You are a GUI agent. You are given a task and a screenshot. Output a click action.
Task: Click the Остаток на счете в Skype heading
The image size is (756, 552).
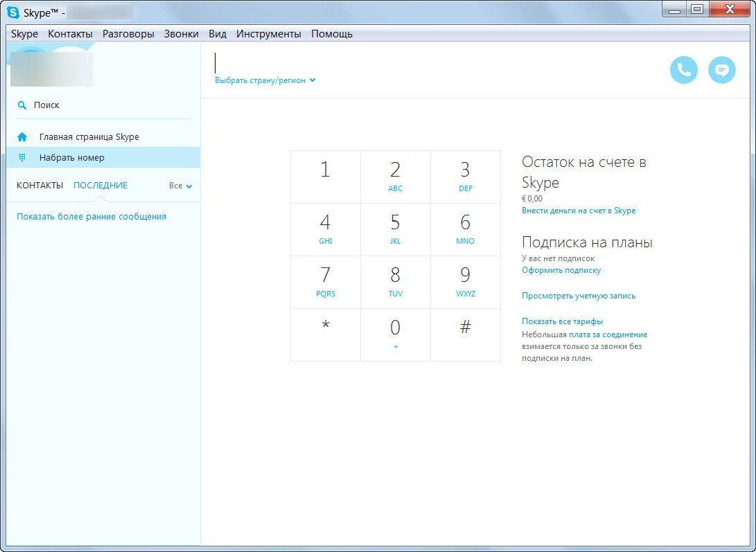pos(584,172)
